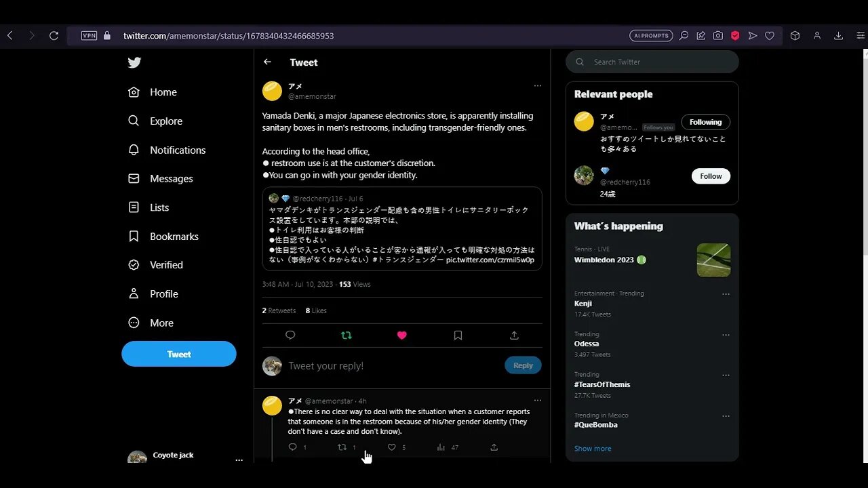The height and width of the screenshot is (488, 868).
Task: Click the comment icon on reply tweet
Action: pyautogui.click(x=292, y=447)
